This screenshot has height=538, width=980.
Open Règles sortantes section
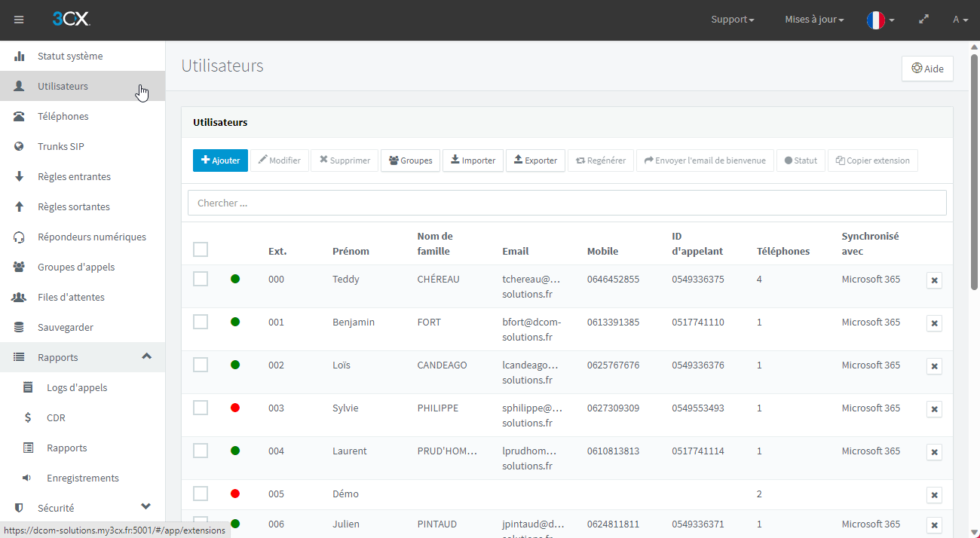point(83,206)
